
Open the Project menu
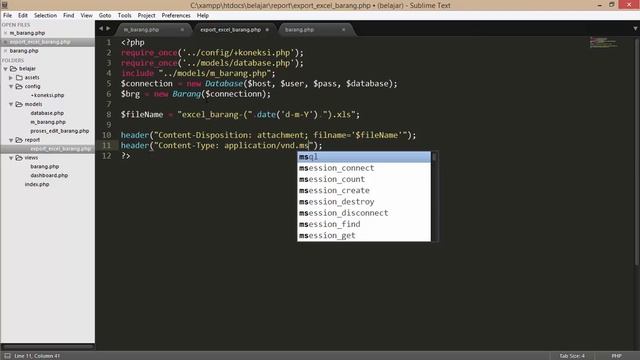coord(147,16)
